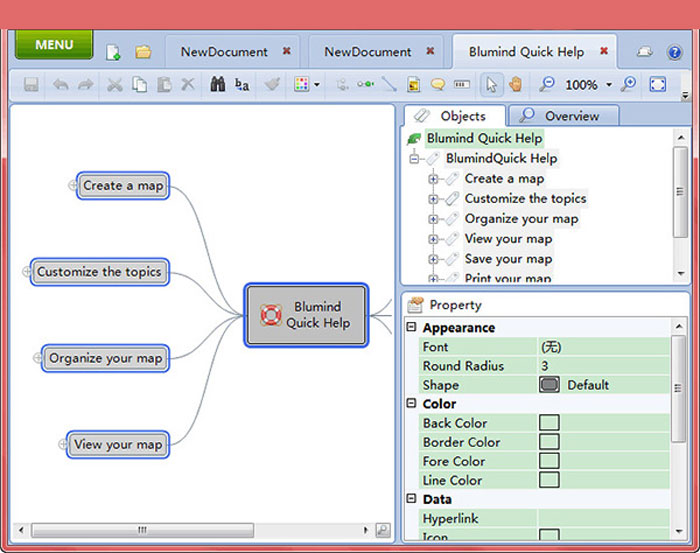This screenshot has width=700, height=553.
Task: Click the Hyperlink value field
Action: pos(604,518)
